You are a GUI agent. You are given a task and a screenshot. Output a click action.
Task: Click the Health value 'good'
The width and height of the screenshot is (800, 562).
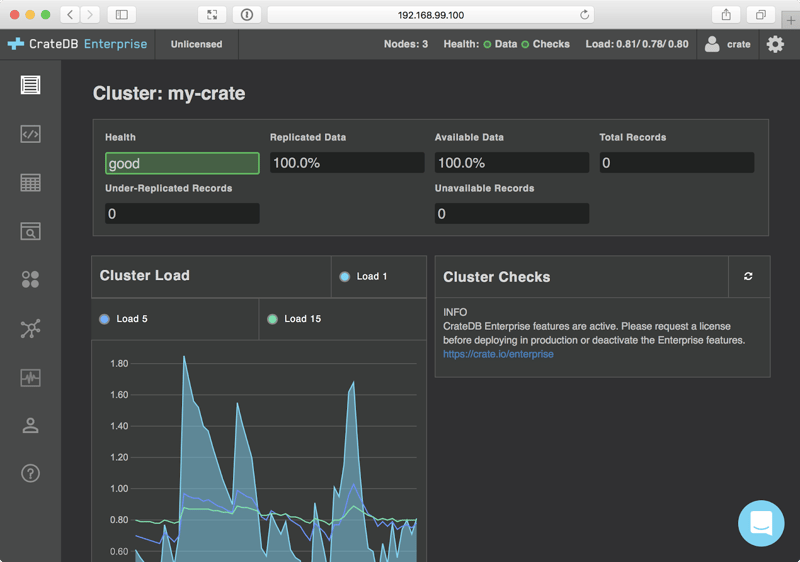pos(182,163)
